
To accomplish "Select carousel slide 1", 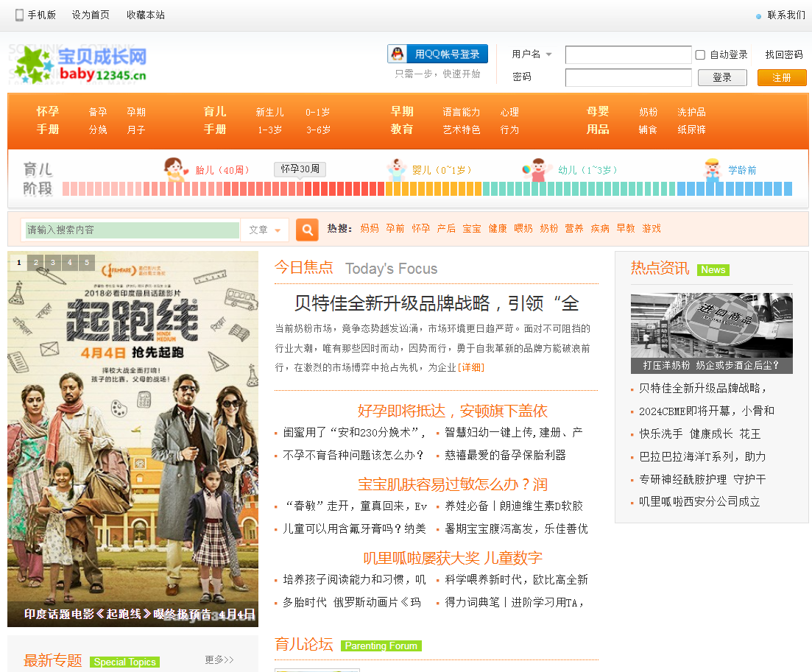I will click(18, 263).
